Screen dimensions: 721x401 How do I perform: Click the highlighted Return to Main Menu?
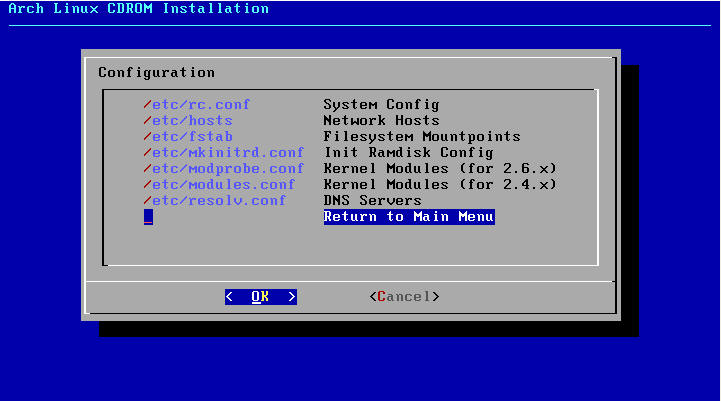[408, 216]
